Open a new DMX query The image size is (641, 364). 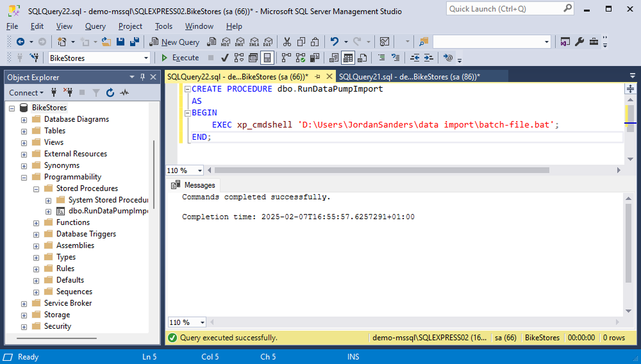point(240,42)
